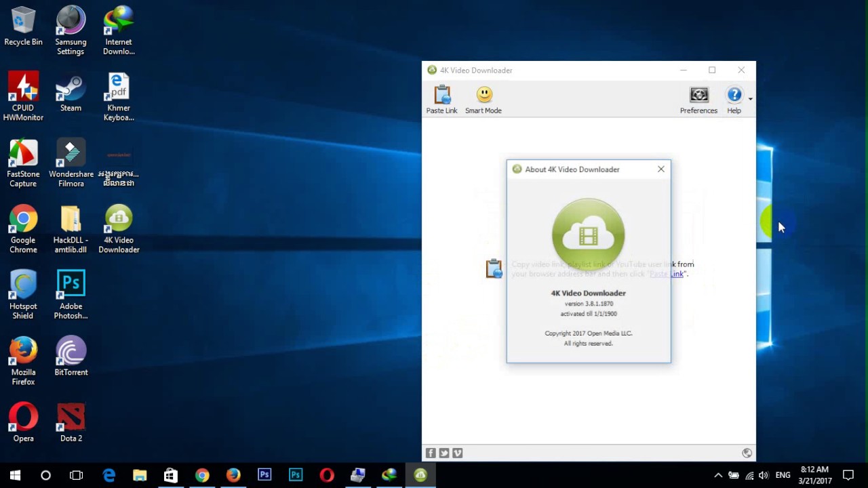Open Windows Store from taskbar
The image size is (868, 488).
171,475
